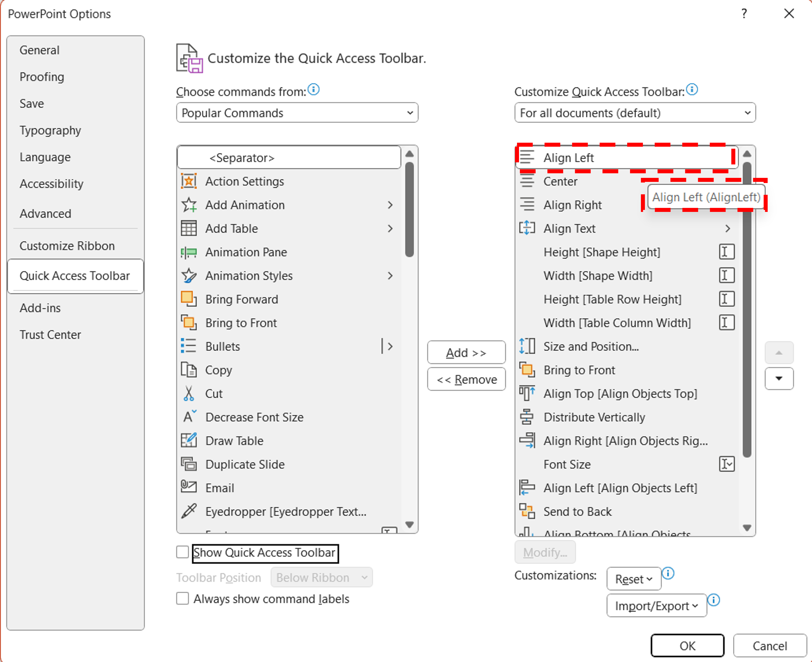Enable the Show Quick Access Toolbar checkbox
This screenshot has width=812, height=662.
(182, 552)
